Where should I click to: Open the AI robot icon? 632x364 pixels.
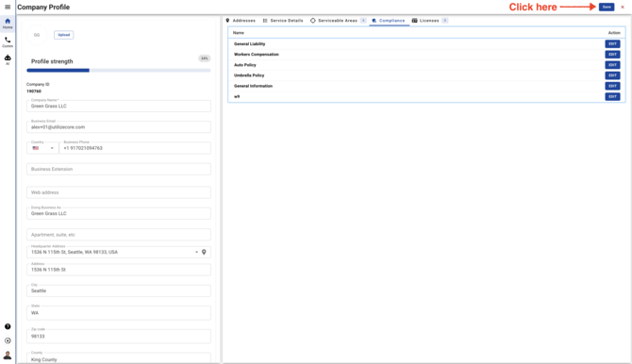8,59
